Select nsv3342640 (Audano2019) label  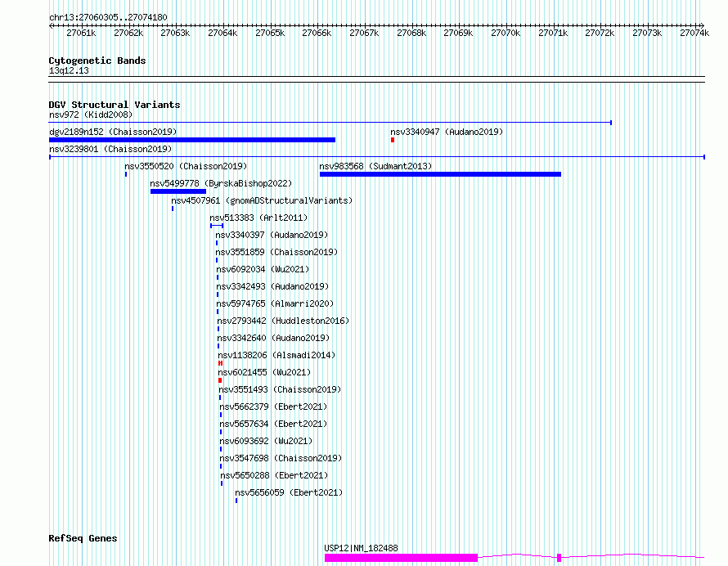[273, 338]
